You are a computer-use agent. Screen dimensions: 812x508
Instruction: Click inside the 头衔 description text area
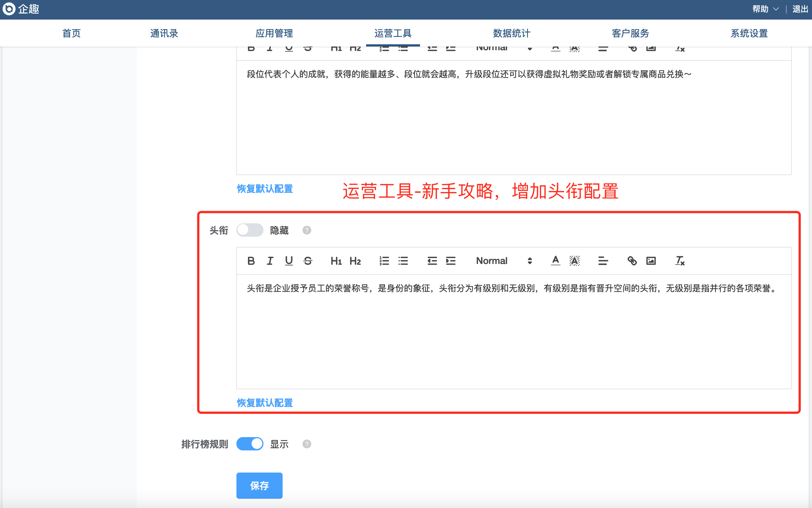(514, 332)
